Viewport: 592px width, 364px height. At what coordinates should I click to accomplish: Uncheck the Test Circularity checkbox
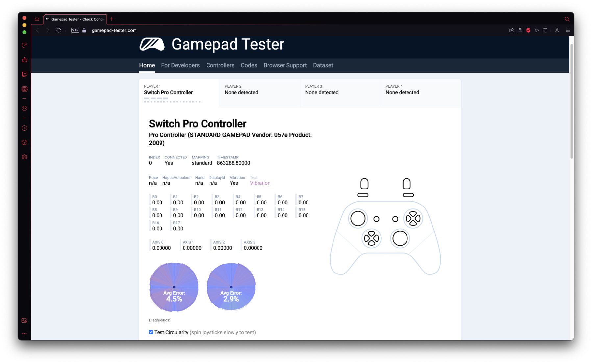pyautogui.click(x=151, y=332)
